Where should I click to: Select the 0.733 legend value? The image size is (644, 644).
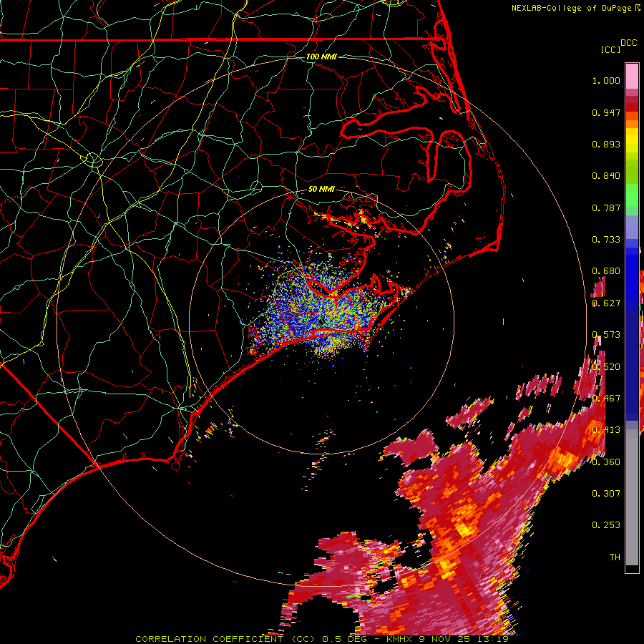click(606, 240)
